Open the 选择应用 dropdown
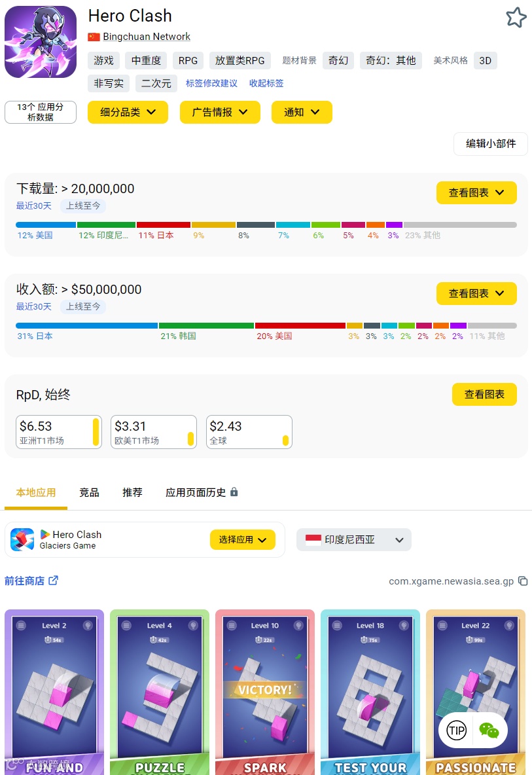The width and height of the screenshot is (532, 775). tap(243, 540)
